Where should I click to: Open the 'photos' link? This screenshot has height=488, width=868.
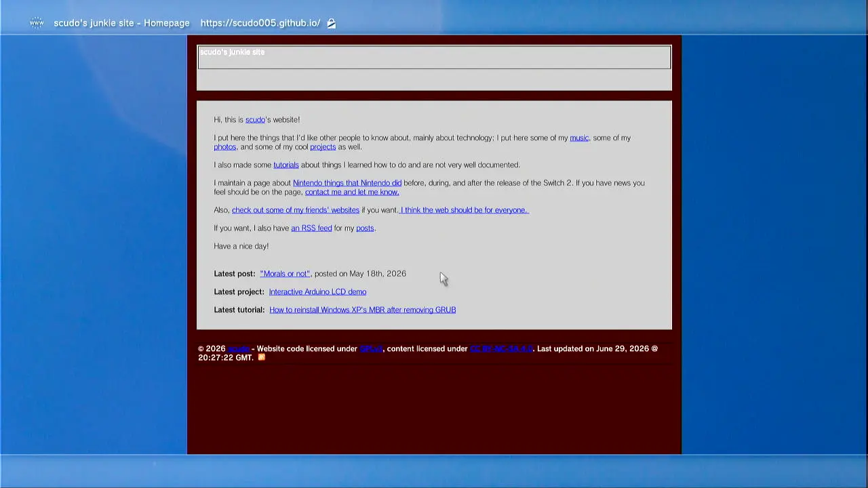[224, 147]
